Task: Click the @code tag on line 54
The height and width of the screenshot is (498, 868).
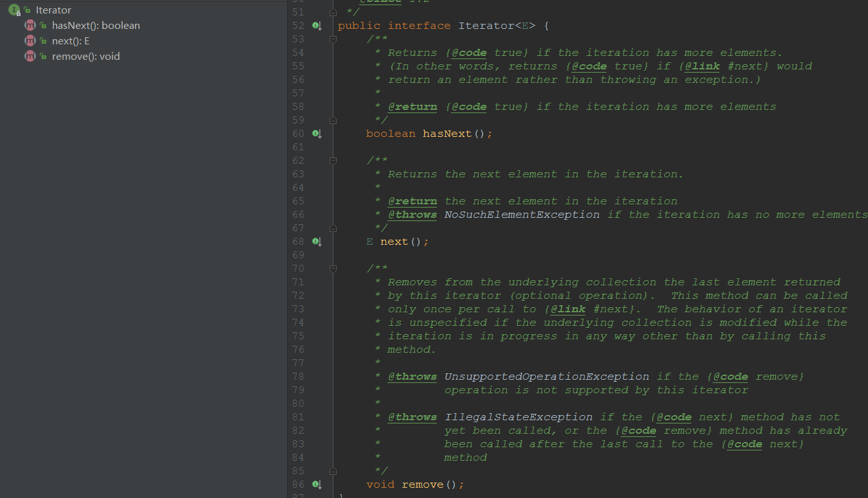Action: point(469,53)
